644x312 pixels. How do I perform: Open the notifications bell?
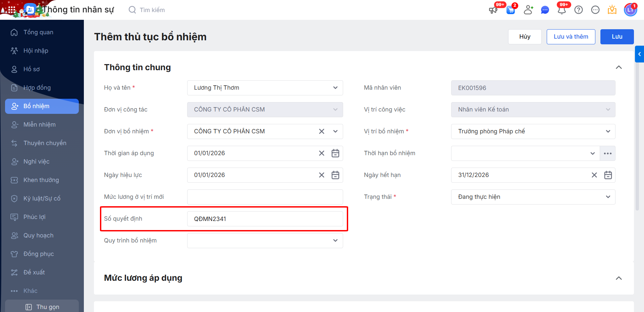[x=562, y=10]
